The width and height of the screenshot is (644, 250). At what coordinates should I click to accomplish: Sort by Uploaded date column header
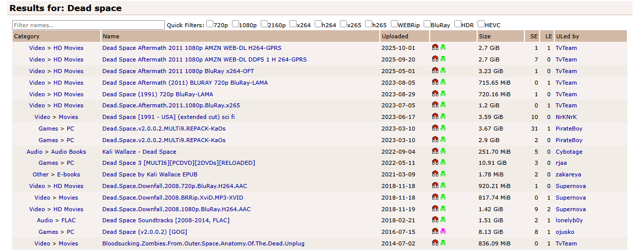395,36
